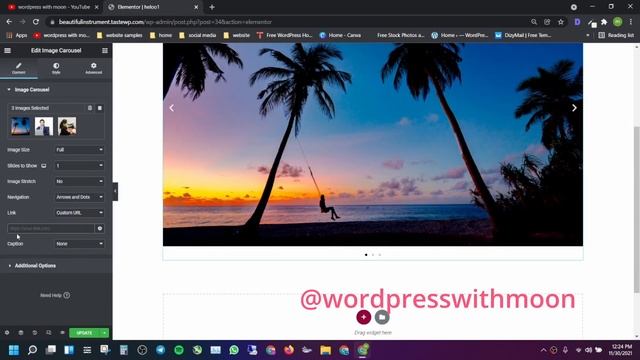Image resolution: width=640 pixels, height=360 pixels.
Task: Open File Explorer from taskbar
Action: (325, 350)
